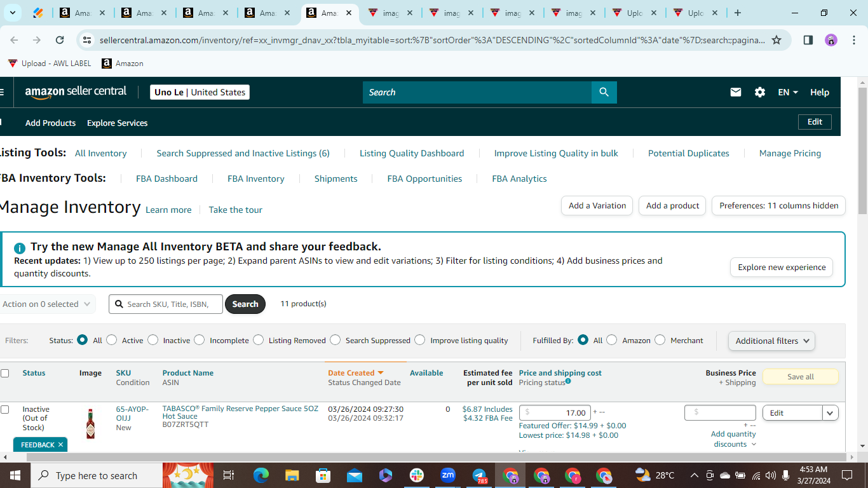Tick the select-all checkbox in table header
The width and height of the screenshot is (868, 488).
click(x=5, y=373)
